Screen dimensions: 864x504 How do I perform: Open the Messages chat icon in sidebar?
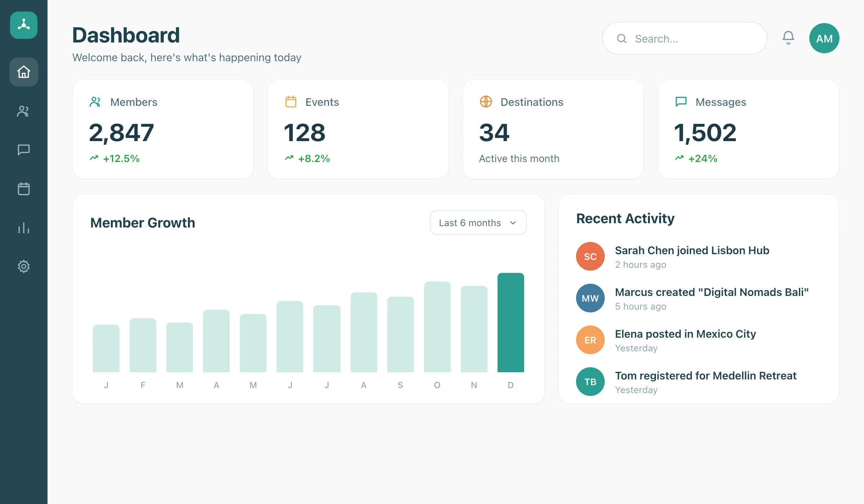click(x=24, y=150)
